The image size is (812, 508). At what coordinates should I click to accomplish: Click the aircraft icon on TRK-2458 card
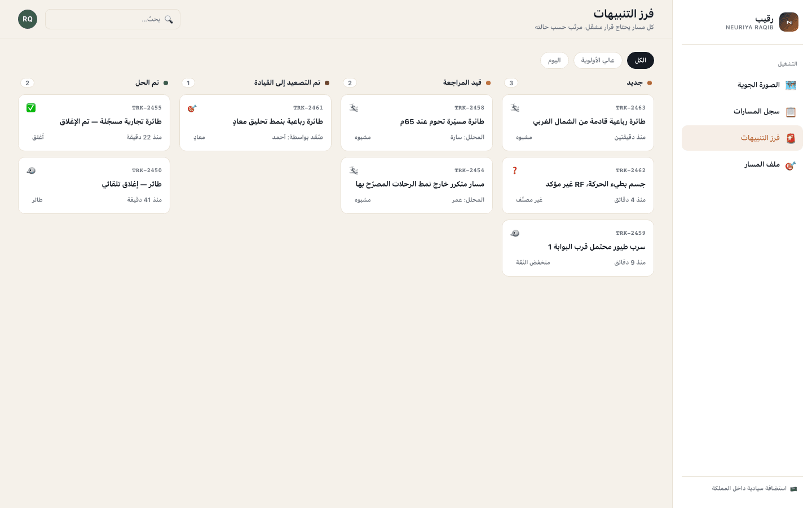[354, 108]
